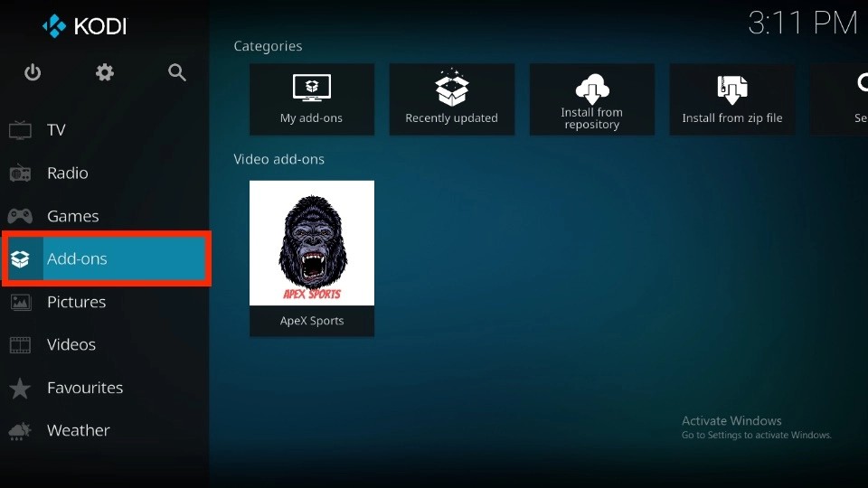The width and height of the screenshot is (868, 488).
Task: Click the Video add-ons heading
Action: (279, 159)
